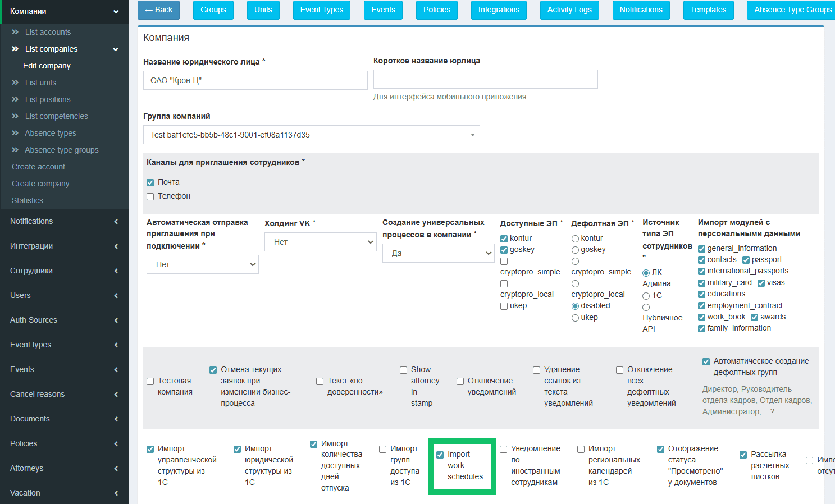
Task: Click the arrow icon next to Documents
Action: click(x=116, y=419)
